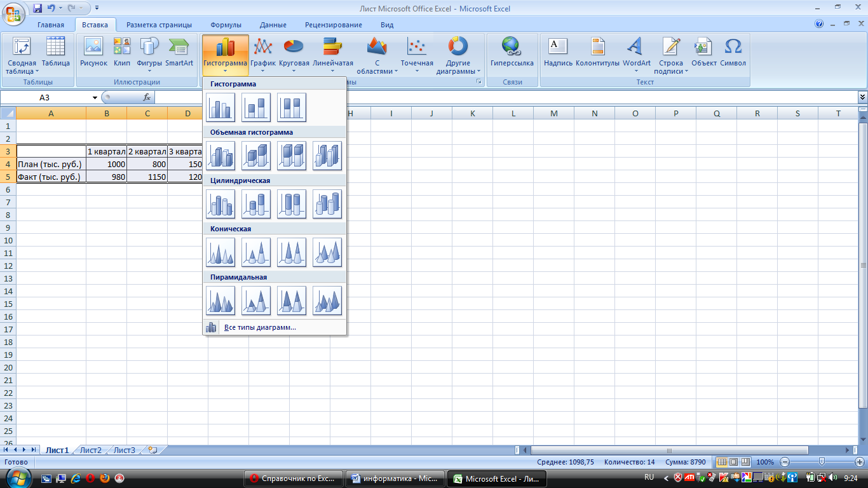Open Клип clip art tool
This screenshot has width=868, height=488.
coord(122,53)
